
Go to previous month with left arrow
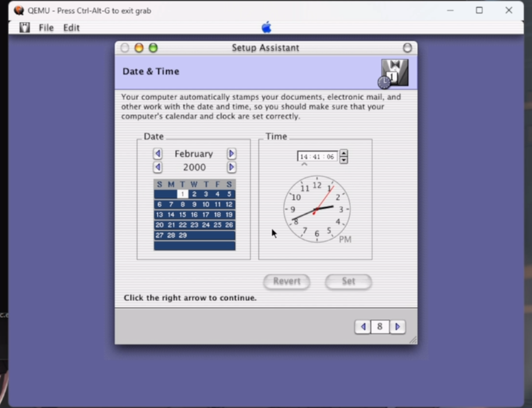tap(158, 154)
